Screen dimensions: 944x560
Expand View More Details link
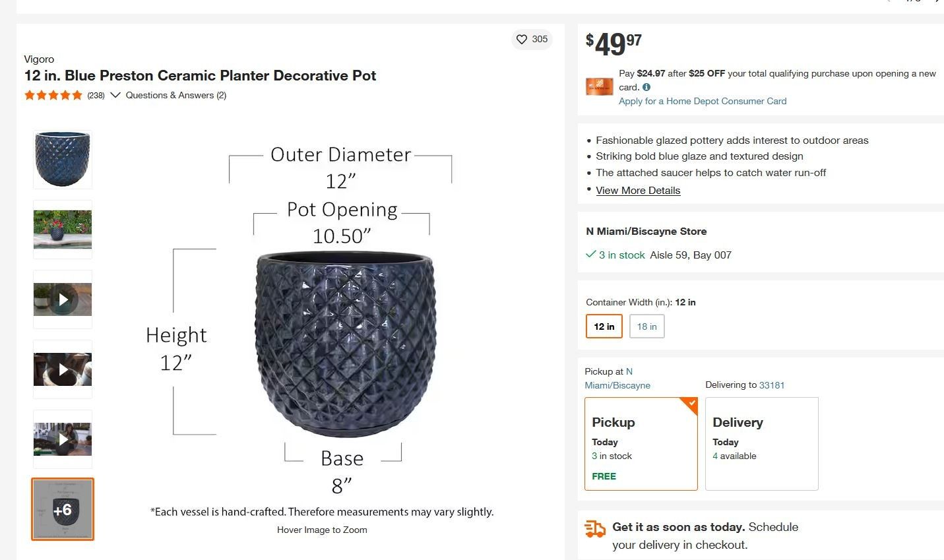[638, 191]
